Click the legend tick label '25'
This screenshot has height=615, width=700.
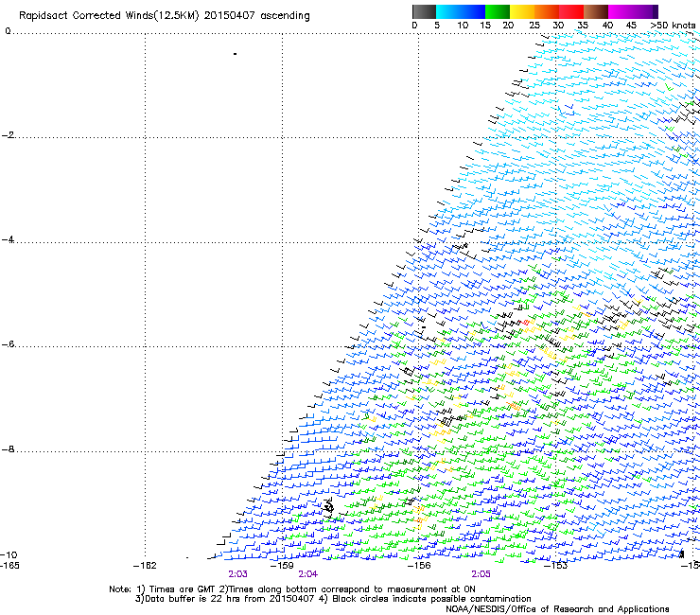pos(534,26)
